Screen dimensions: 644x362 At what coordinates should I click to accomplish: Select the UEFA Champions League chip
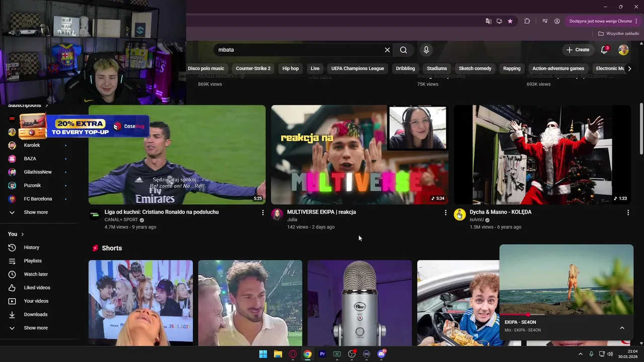(358, 68)
